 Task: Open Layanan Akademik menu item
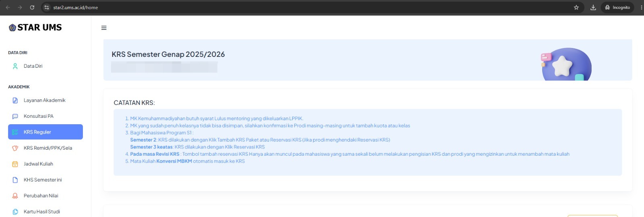click(x=45, y=100)
